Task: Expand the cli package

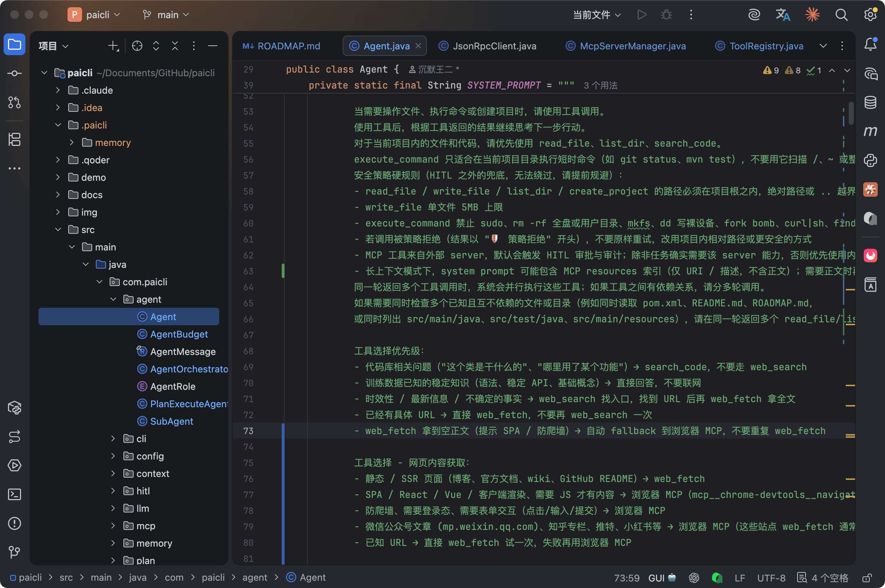Action: coord(113,438)
